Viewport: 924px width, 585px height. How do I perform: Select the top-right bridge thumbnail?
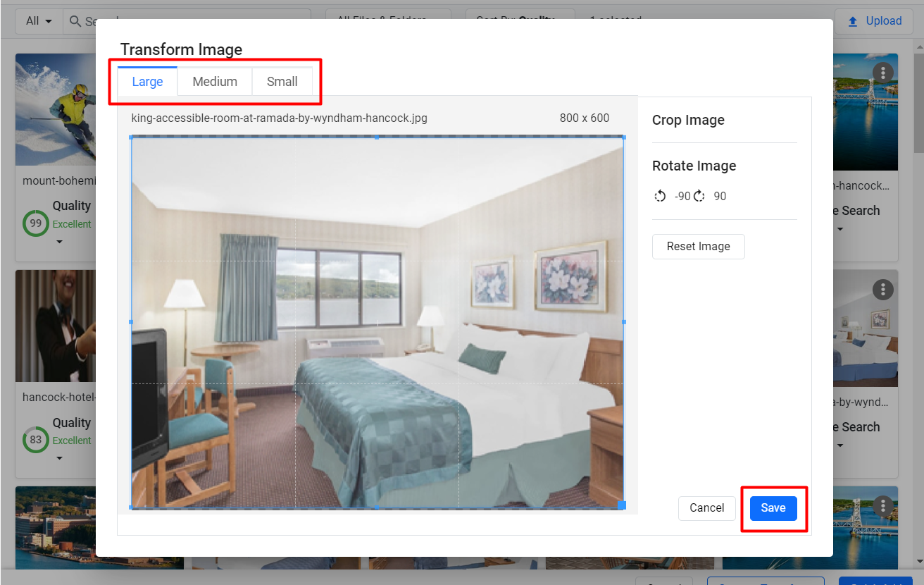(x=866, y=111)
